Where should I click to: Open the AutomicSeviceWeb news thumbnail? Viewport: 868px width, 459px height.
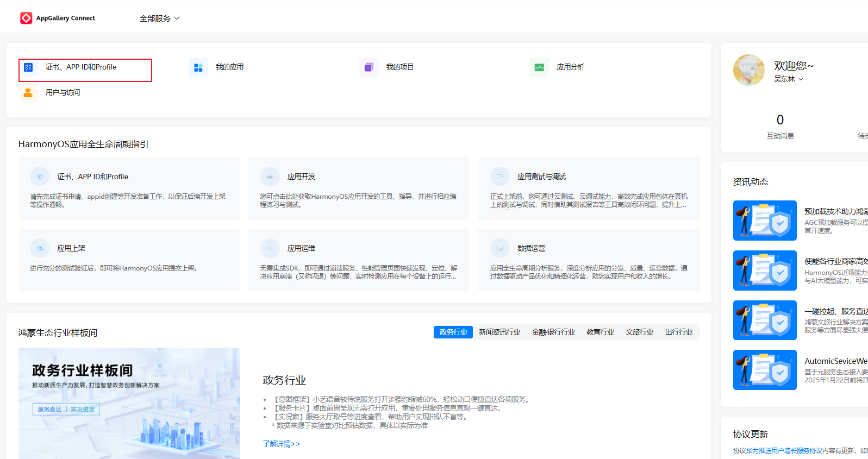click(x=765, y=370)
